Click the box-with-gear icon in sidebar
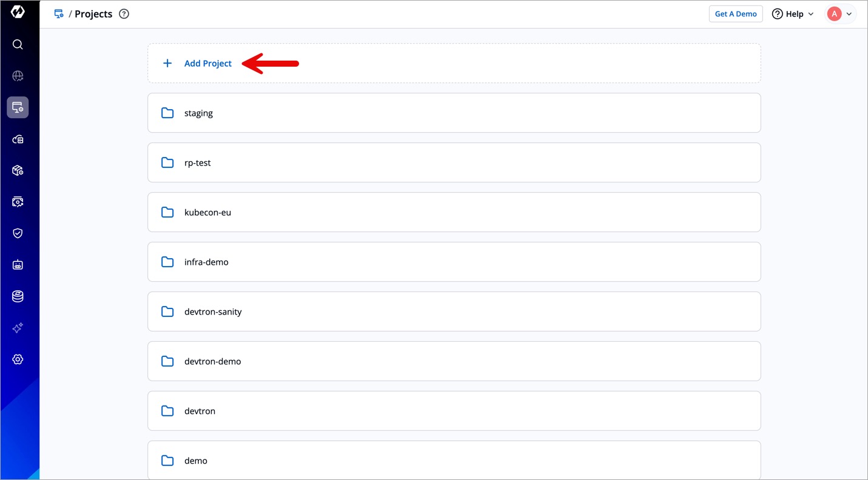The height and width of the screenshot is (480, 868). point(18,171)
